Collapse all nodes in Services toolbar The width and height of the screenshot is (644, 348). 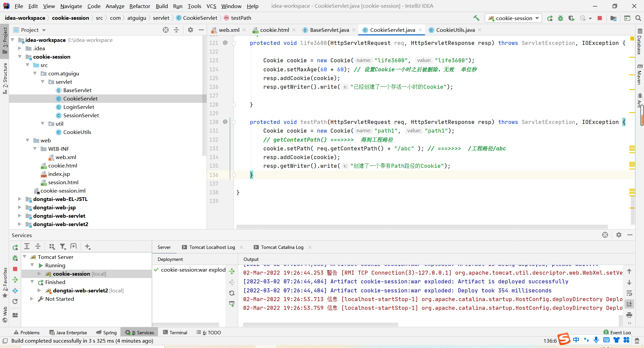click(38, 247)
